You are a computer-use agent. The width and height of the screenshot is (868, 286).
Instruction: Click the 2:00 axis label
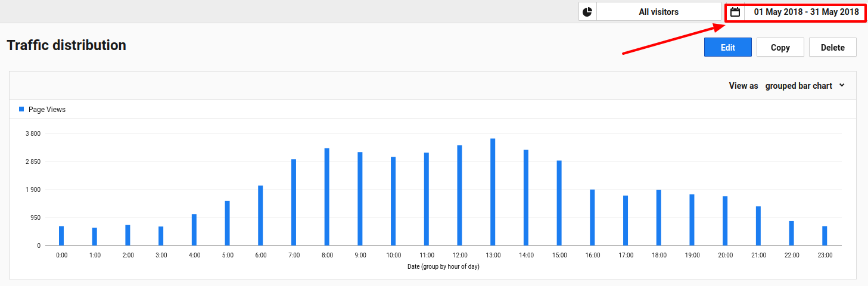click(127, 256)
